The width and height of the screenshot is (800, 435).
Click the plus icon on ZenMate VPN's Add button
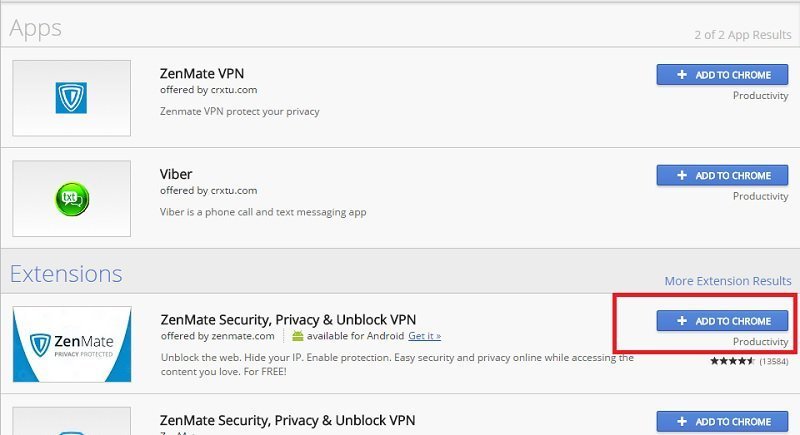682,74
